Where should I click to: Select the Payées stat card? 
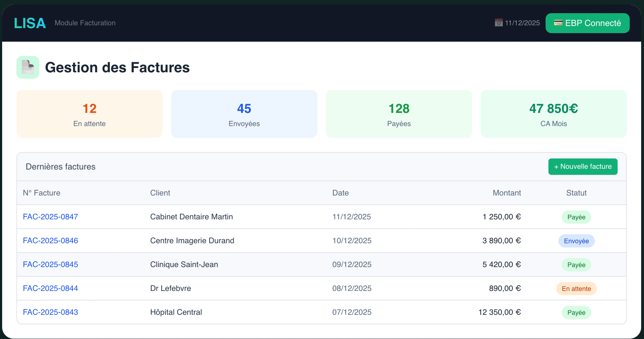point(399,114)
